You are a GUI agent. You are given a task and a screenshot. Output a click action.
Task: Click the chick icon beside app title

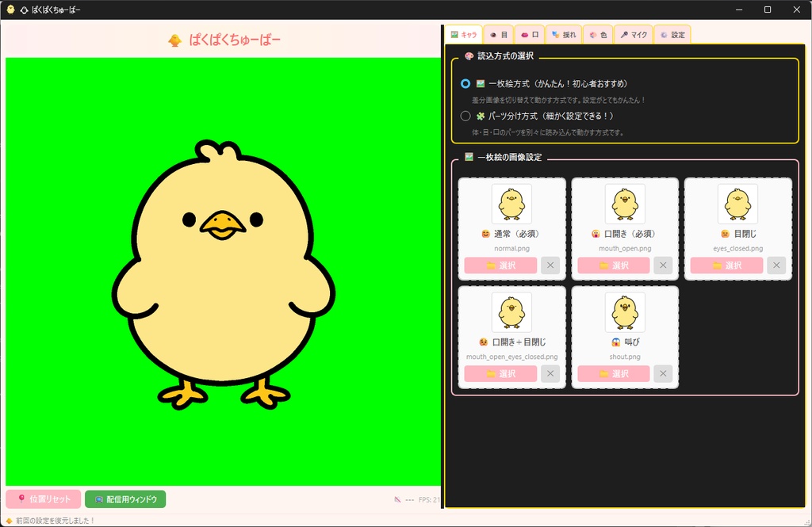pos(175,40)
